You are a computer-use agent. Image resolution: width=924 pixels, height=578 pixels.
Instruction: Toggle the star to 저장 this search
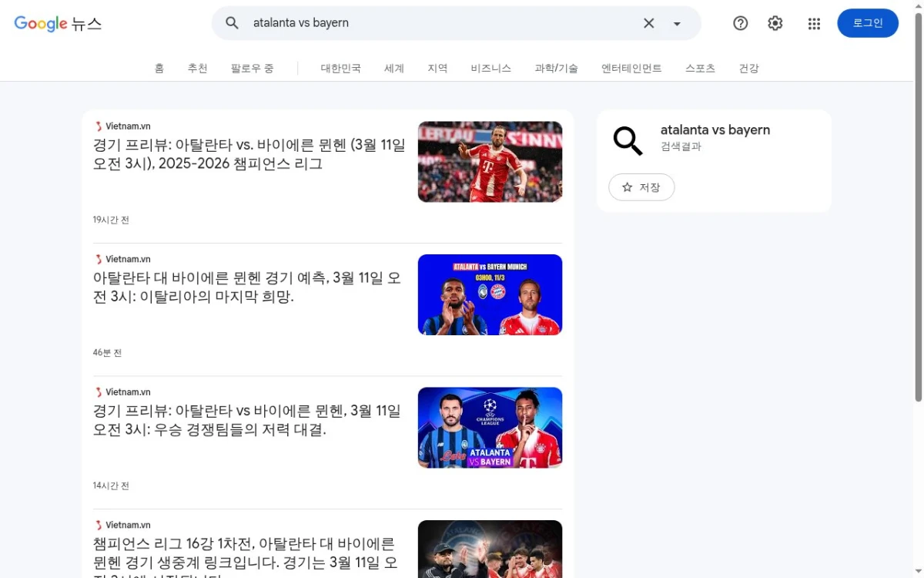[641, 187]
